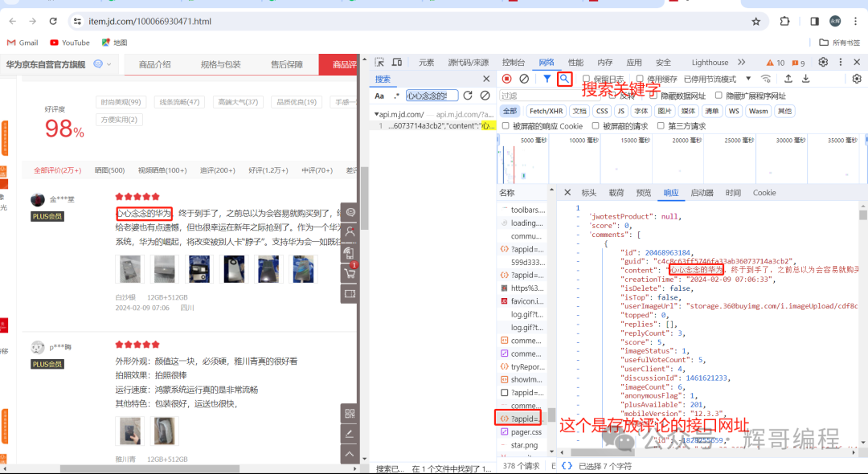Image resolution: width=868 pixels, height=474 pixels.
Task: Click the network search magnifier icon
Action: click(564, 79)
